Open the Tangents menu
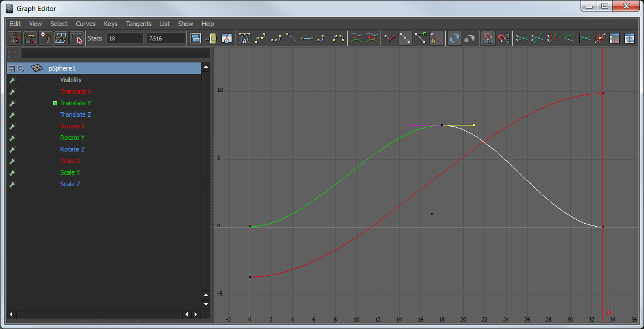This screenshot has width=644, height=329. 139,24
